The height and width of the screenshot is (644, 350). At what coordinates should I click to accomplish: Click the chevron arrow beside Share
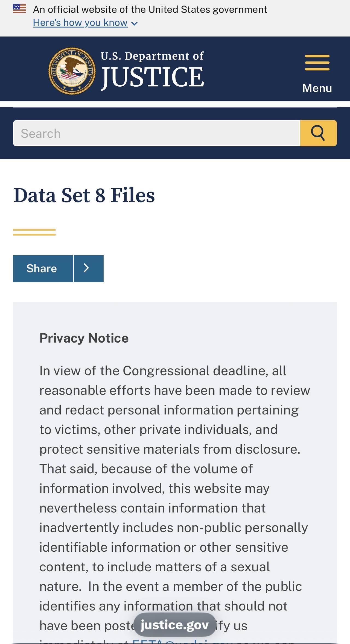86,268
